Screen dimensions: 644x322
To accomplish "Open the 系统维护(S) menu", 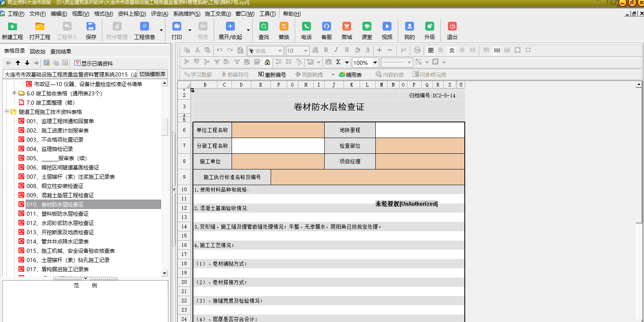I will click(x=186, y=14).
